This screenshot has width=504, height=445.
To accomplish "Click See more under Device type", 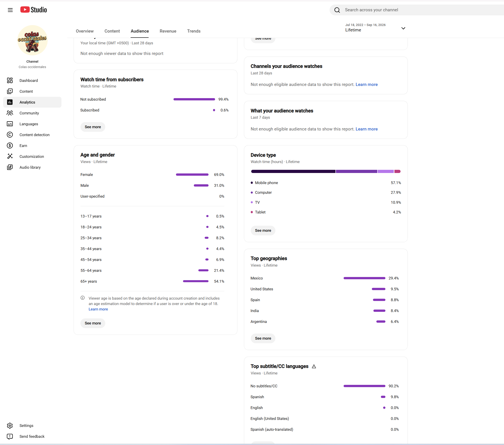I will pos(263,230).
